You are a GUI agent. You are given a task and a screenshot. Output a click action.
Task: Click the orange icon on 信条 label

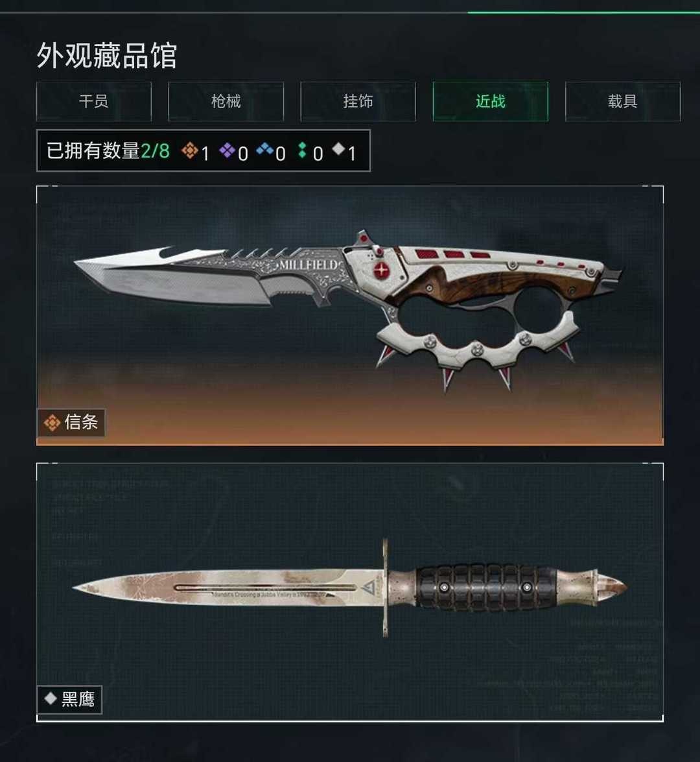(x=52, y=422)
